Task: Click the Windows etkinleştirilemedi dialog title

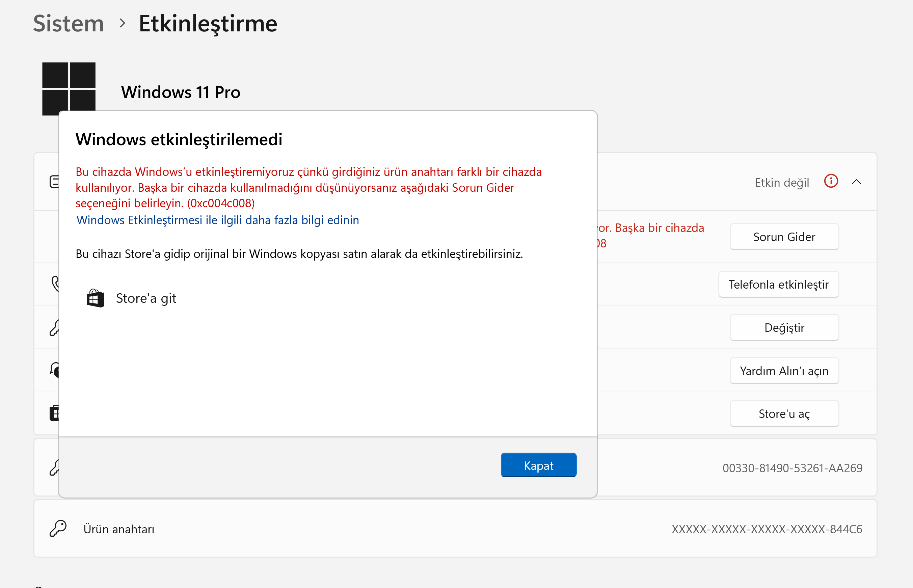Action: [x=179, y=139]
